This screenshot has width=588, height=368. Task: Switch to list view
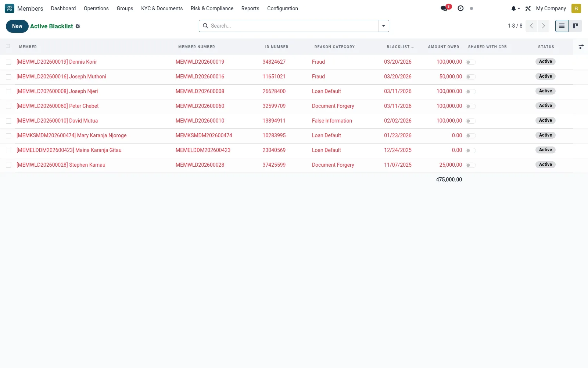562,26
